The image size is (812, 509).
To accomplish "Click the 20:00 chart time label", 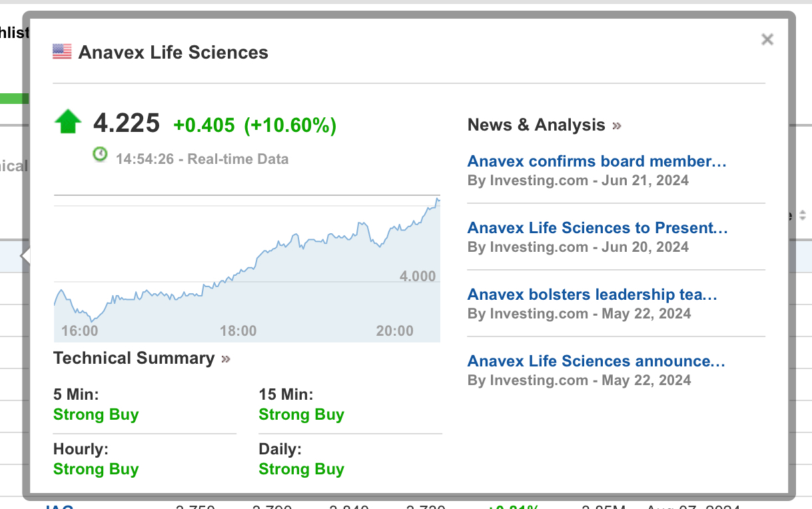I will coord(395,331).
